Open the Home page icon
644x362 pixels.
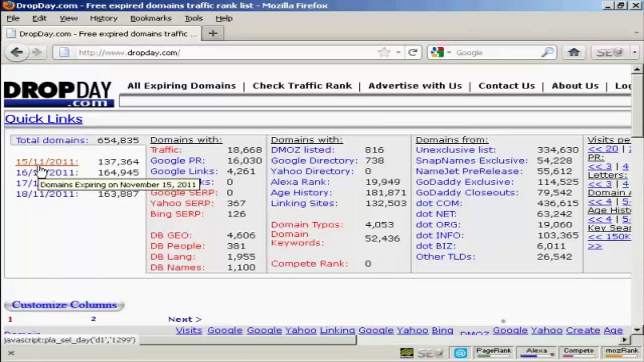(x=574, y=52)
